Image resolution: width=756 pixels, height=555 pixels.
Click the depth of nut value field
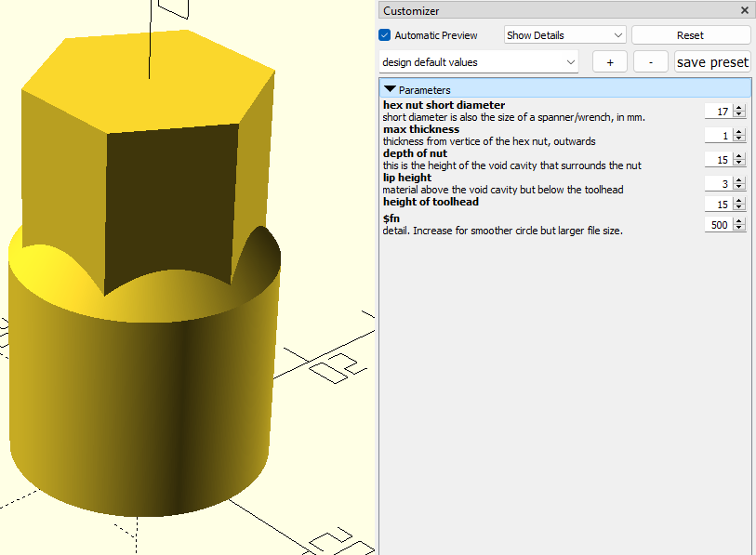click(718, 160)
